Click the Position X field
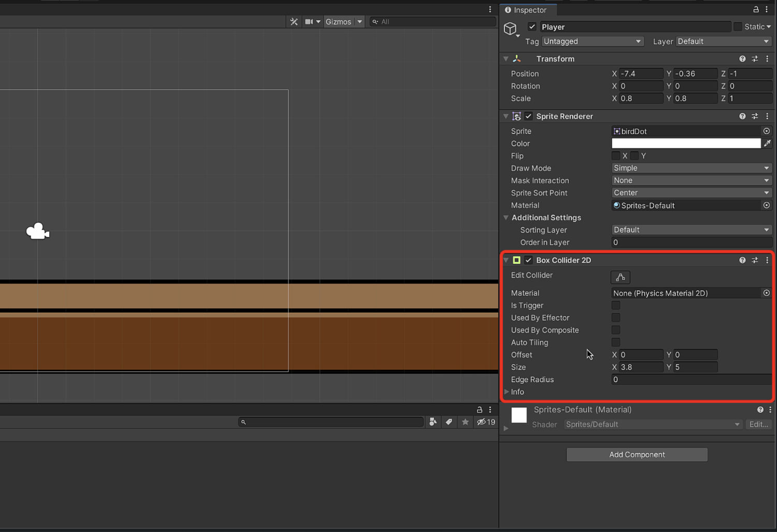Viewport: 777px width, 532px height. click(641, 74)
